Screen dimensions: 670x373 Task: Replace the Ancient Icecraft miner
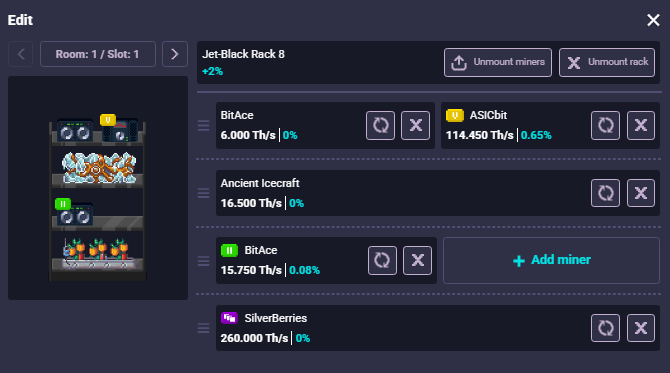pyautogui.click(x=605, y=193)
